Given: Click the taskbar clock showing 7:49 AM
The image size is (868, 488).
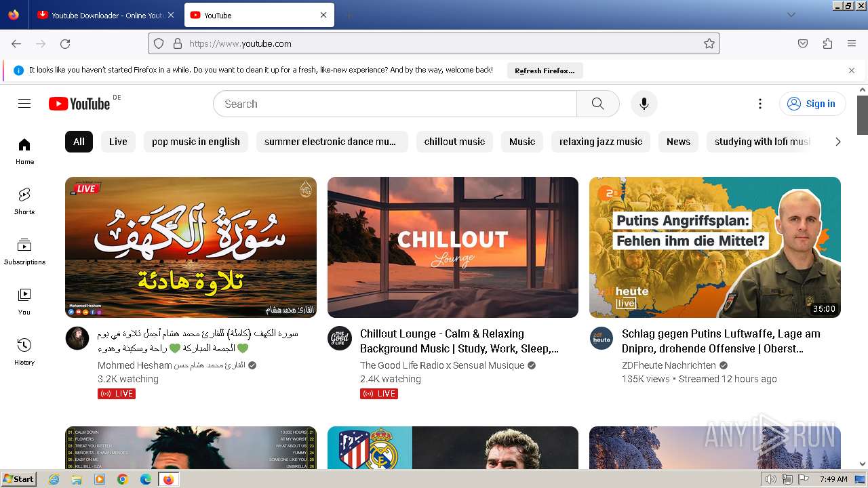Looking at the screenshot, I should coord(833,479).
